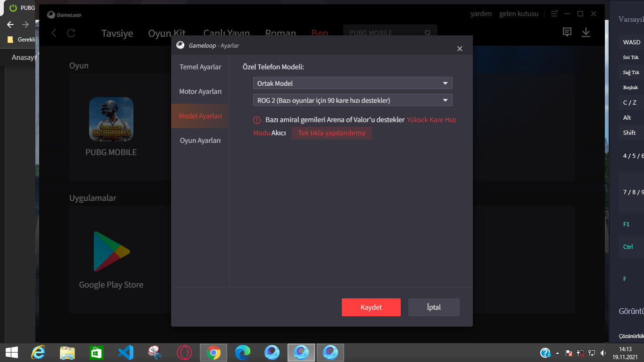644x362 pixels.
Task: Show hidden system tray icons
Action: point(558,353)
